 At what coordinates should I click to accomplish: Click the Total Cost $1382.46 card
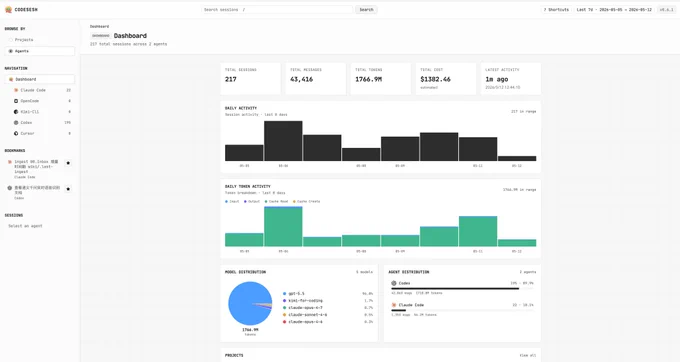(445, 78)
